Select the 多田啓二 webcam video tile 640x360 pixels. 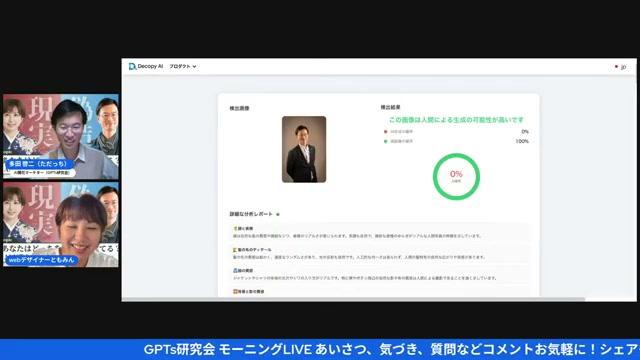click(61, 136)
